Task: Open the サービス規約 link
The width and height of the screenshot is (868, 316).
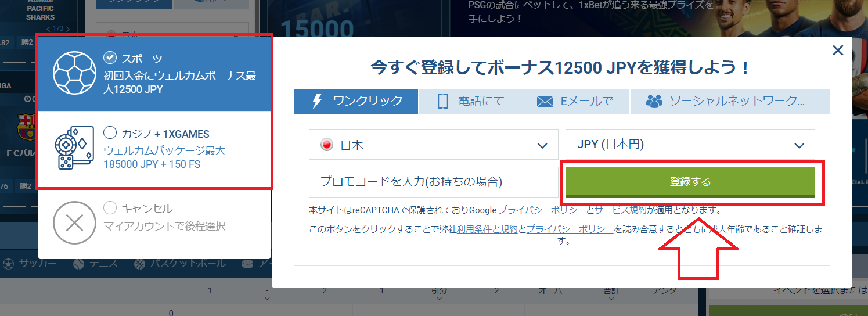Action: (621, 210)
